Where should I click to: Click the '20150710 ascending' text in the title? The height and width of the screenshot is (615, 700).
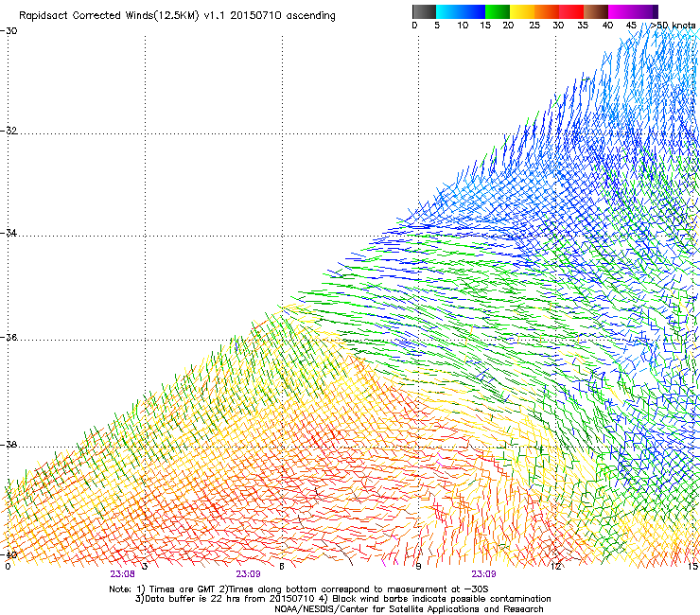coord(283,16)
